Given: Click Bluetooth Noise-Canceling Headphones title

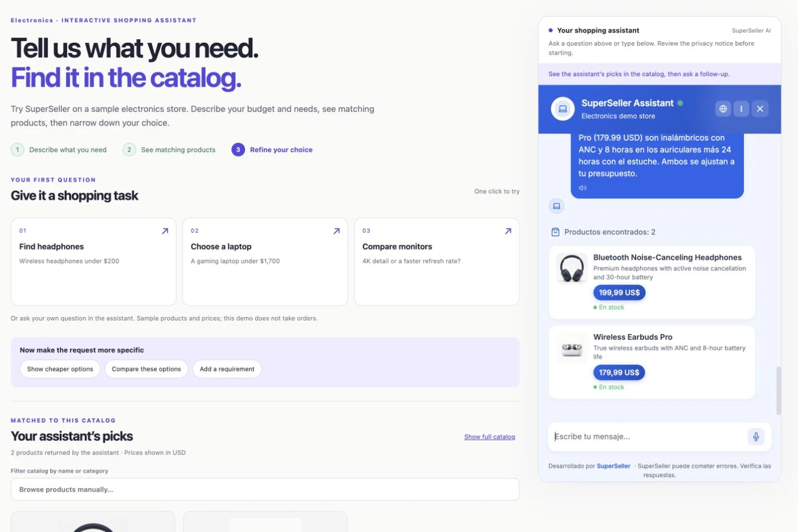Looking at the screenshot, I should [x=667, y=257].
